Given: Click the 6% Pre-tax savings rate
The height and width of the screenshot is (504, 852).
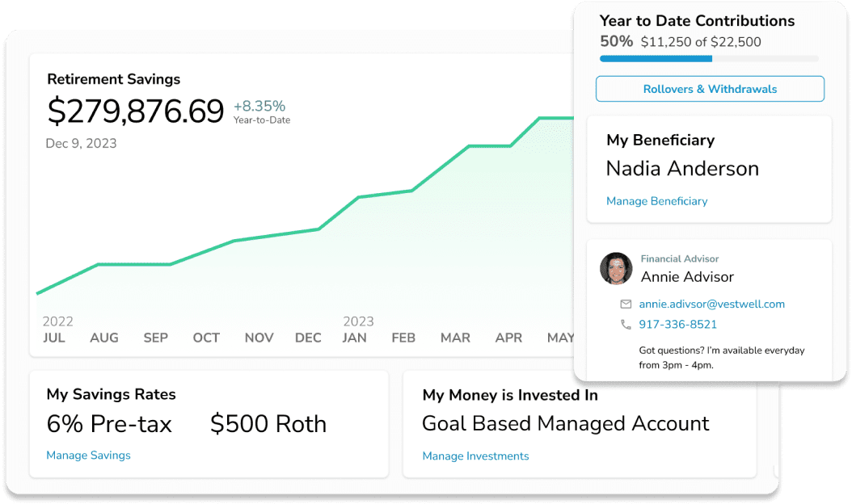Looking at the screenshot, I should pyautogui.click(x=109, y=424).
